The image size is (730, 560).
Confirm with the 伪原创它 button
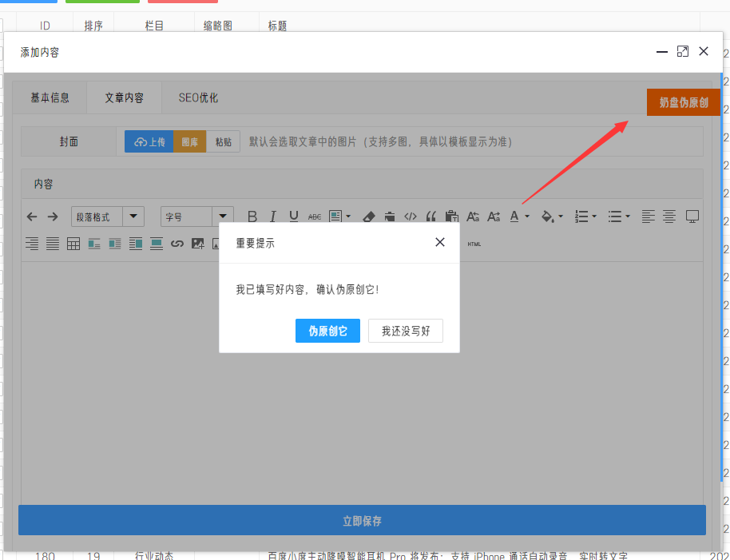[x=327, y=331]
